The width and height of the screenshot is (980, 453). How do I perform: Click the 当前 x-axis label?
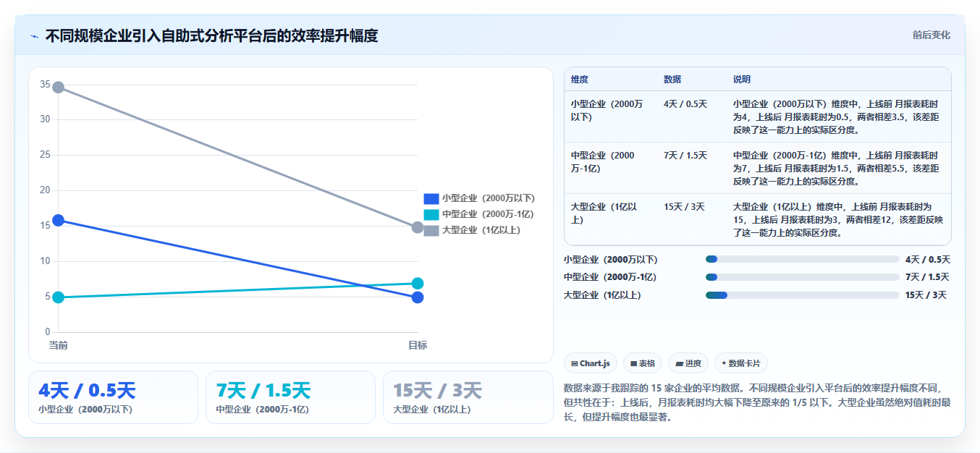point(59,346)
